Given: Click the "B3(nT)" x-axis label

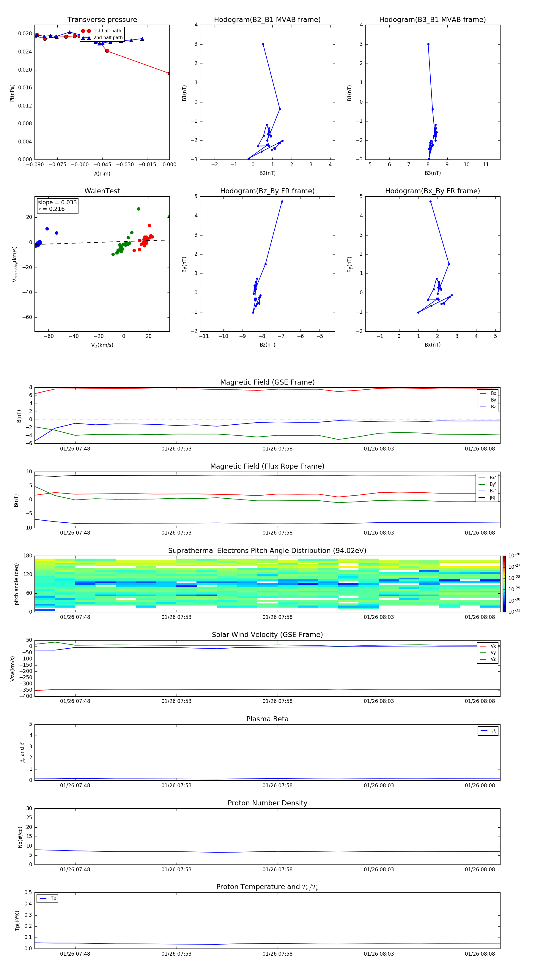Looking at the screenshot, I should point(432,173).
